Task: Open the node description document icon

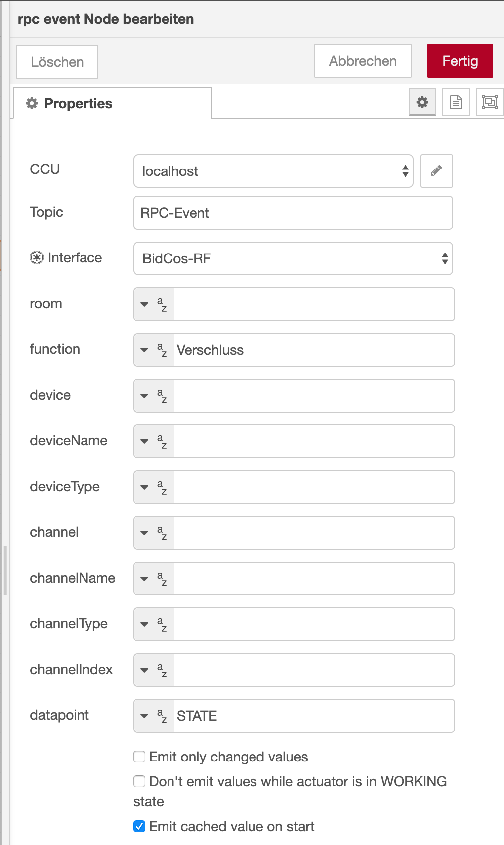Action: coord(456,103)
